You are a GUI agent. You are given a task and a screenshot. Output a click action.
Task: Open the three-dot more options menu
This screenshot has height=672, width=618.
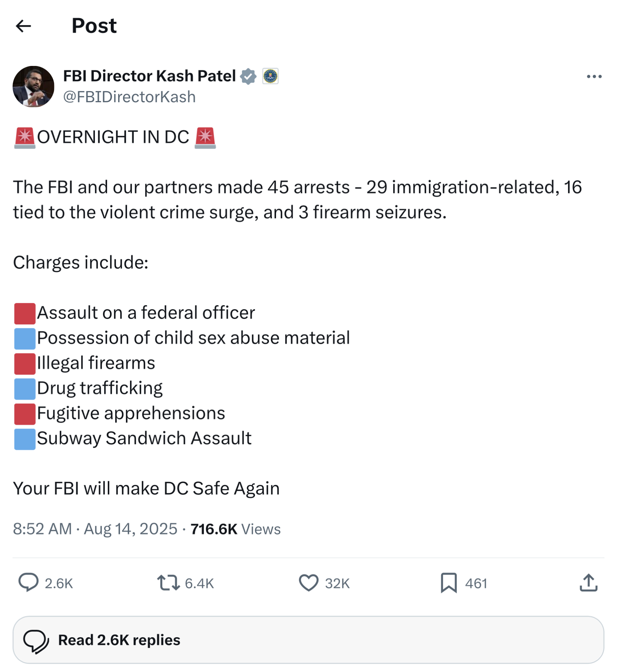(x=594, y=77)
